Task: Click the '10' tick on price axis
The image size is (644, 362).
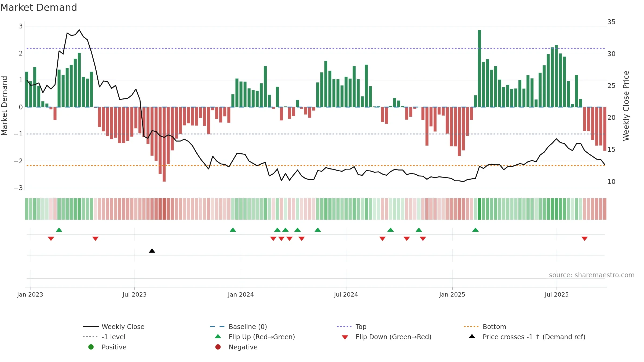Action: (612, 182)
